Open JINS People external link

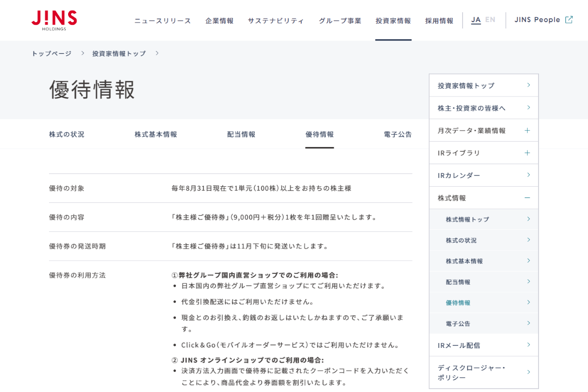point(543,20)
